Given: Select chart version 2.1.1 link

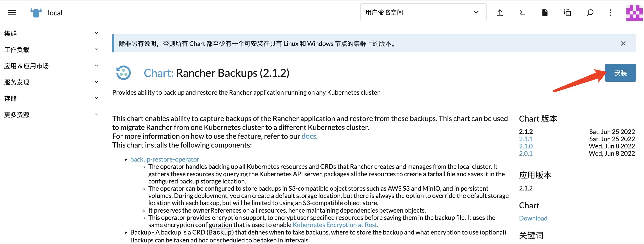Looking at the screenshot, I should 525,139.
